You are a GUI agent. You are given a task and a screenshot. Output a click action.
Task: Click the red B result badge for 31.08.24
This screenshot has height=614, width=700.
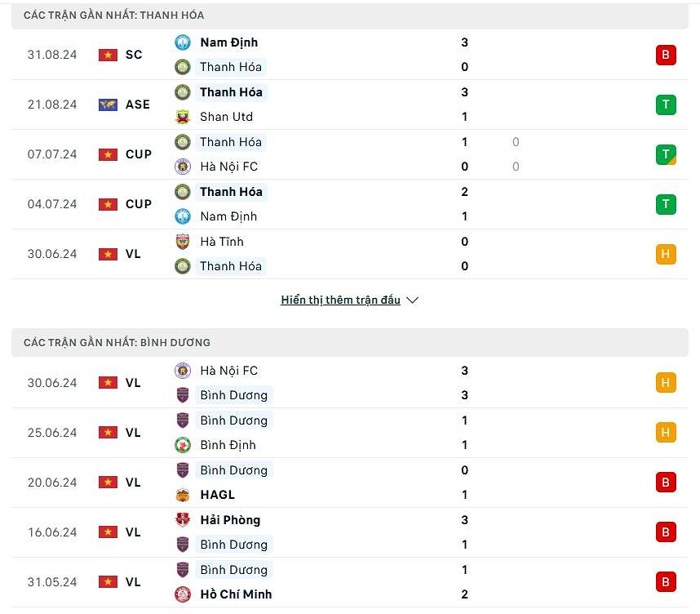(666, 55)
